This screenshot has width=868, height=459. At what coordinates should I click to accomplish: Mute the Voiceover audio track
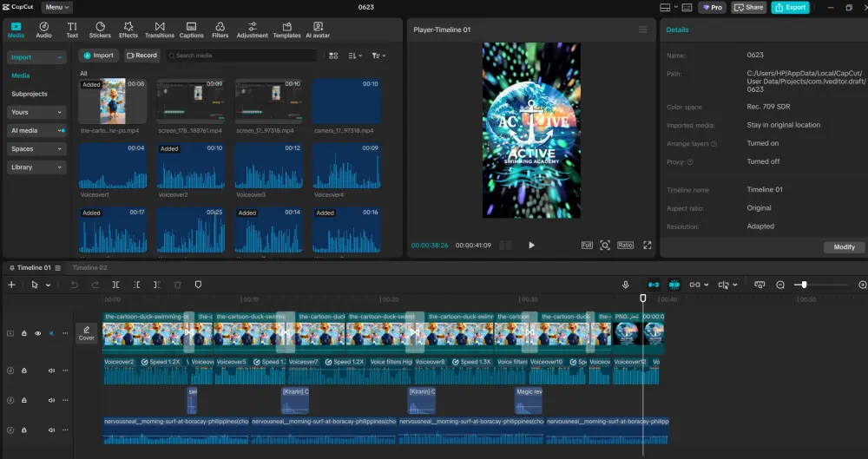51,370
